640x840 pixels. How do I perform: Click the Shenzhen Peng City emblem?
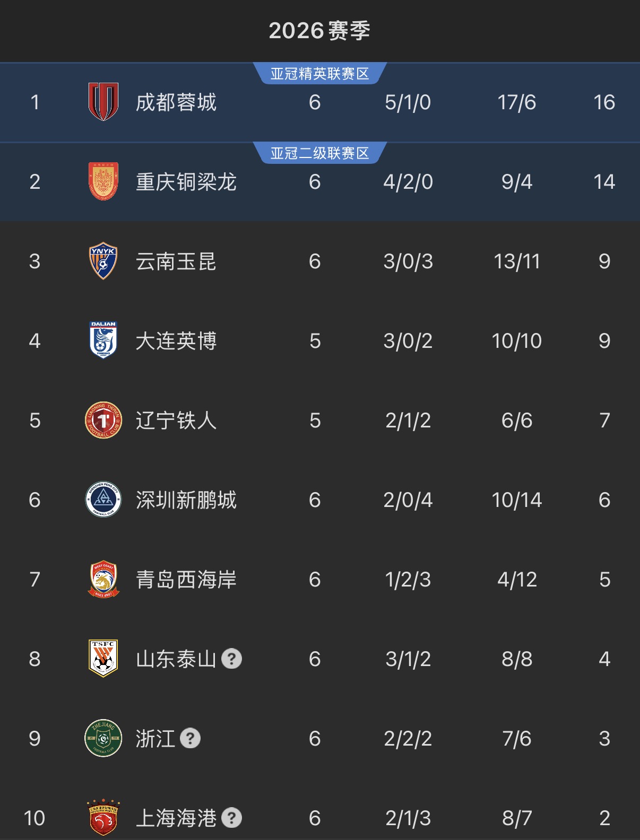coord(103,500)
